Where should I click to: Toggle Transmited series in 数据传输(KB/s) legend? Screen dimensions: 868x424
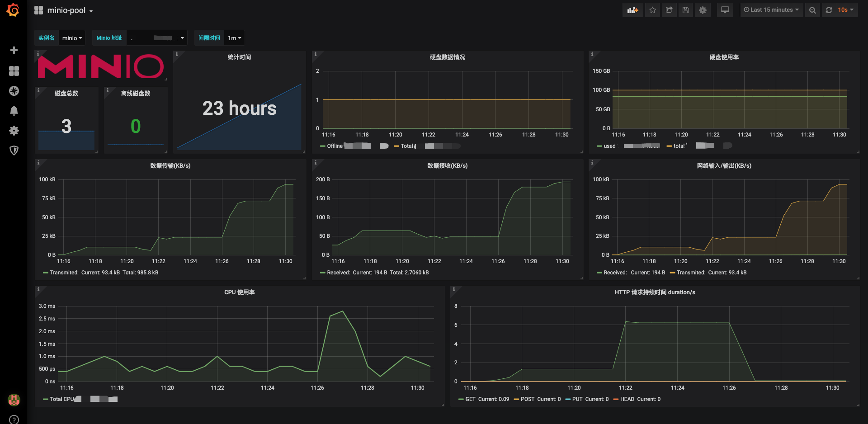[64, 273]
